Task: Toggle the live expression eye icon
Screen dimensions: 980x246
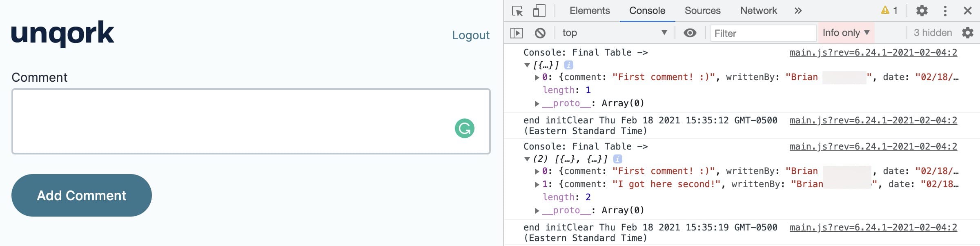Action: pos(690,33)
